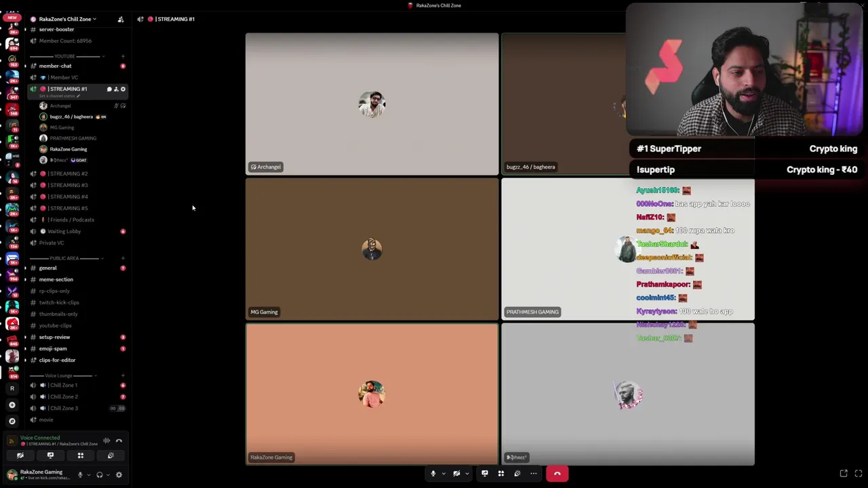
Task: Click Set a channel status text
Action: point(60,96)
